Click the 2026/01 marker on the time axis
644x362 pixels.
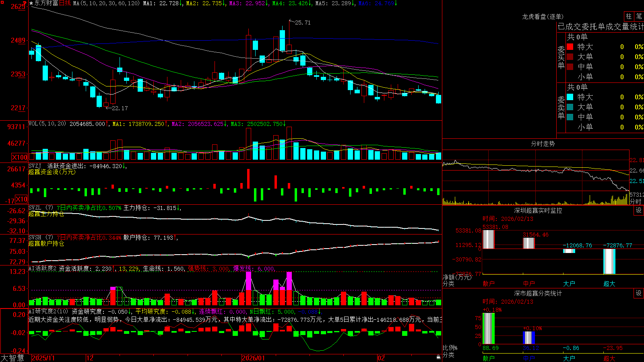(254, 358)
